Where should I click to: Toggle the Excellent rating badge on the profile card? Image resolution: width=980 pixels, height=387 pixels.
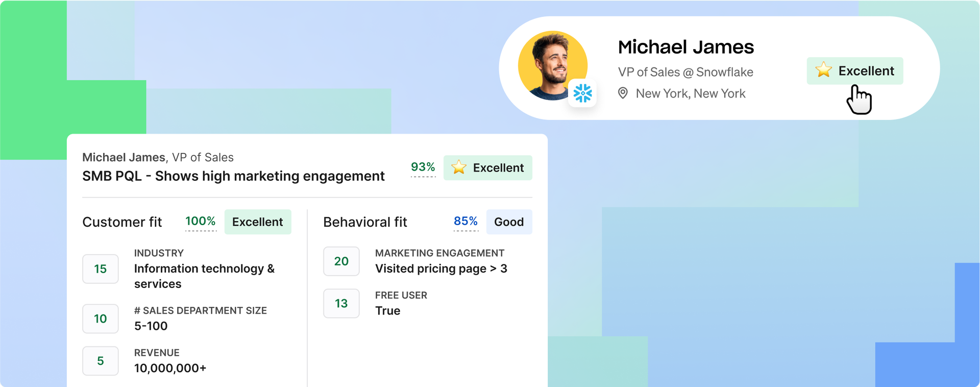pos(854,71)
